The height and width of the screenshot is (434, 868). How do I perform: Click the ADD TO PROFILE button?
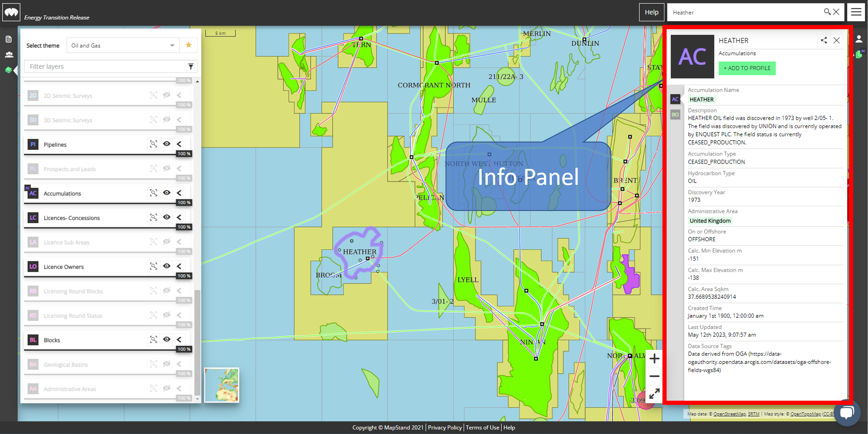pos(746,68)
